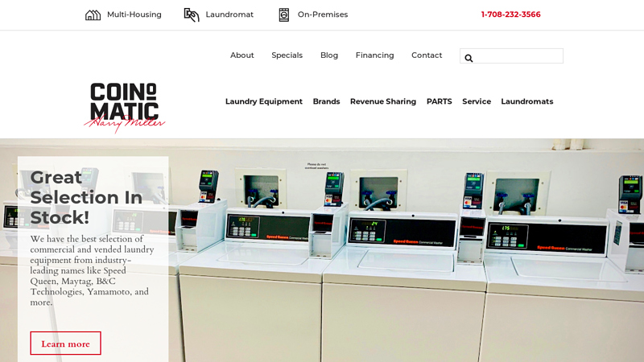Expand the Laundry Equipment menu
This screenshot has height=362, width=644.
pos(263,101)
